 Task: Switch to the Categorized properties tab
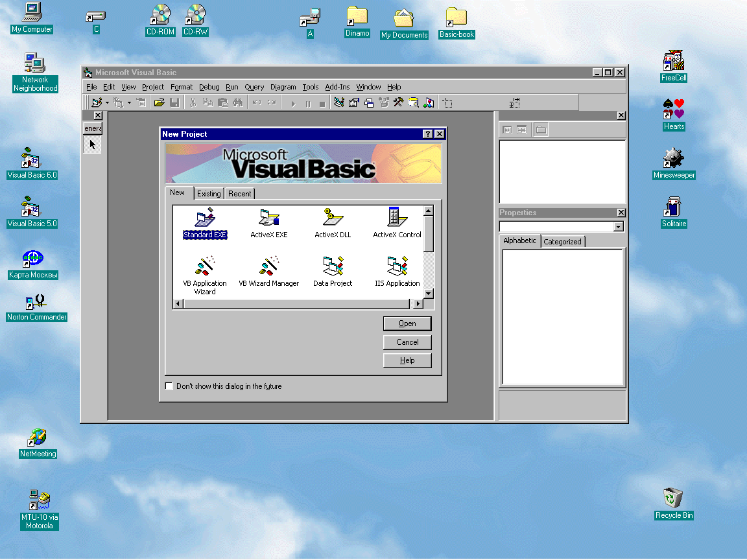(x=563, y=242)
